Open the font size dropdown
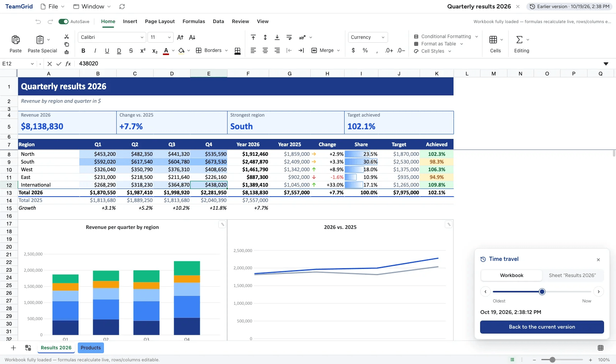The height and width of the screenshot is (364, 616). tap(161, 37)
